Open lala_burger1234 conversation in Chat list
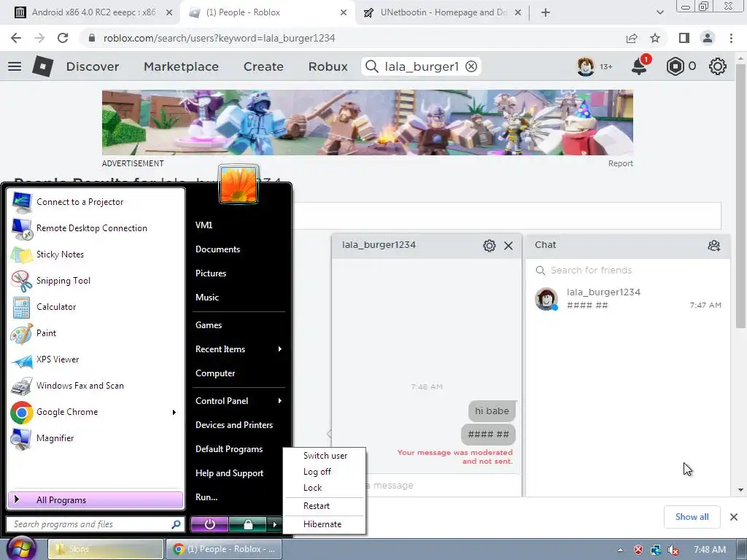Image resolution: width=747 pixels, height=560 pixels. pyautogui.click(x=628, y=298)
